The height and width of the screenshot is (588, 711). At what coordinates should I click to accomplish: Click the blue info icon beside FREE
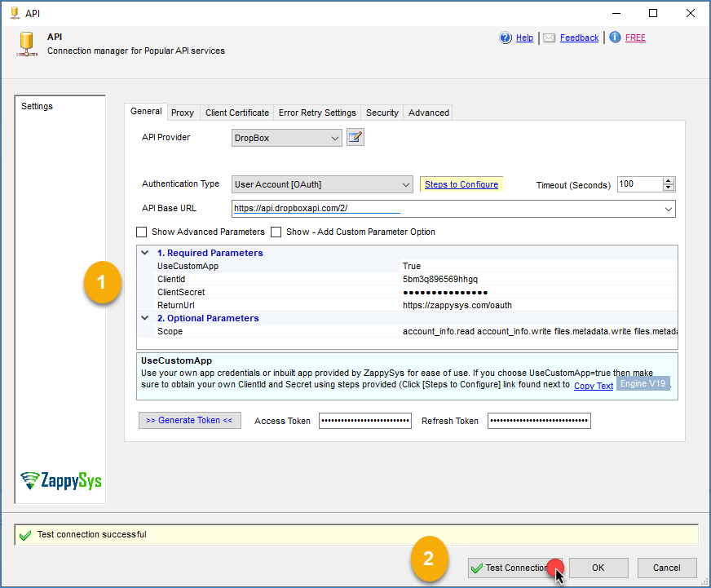[x=615, y=38]
